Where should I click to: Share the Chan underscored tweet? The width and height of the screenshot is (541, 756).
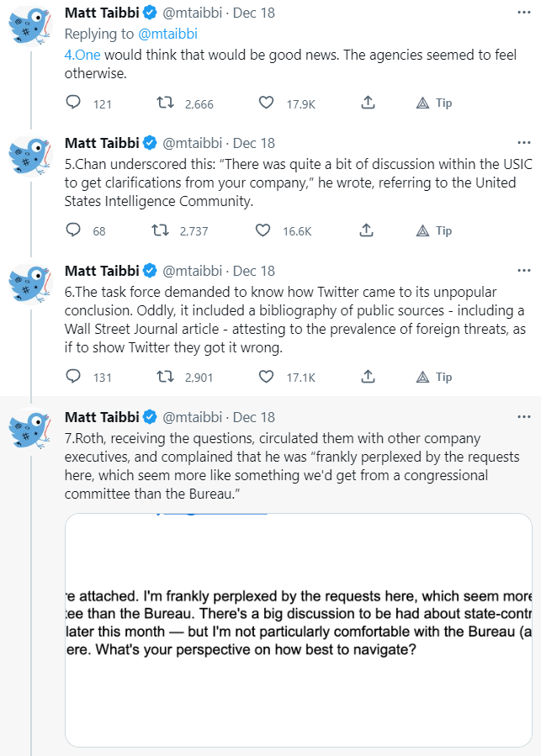[x=367, y=230]
